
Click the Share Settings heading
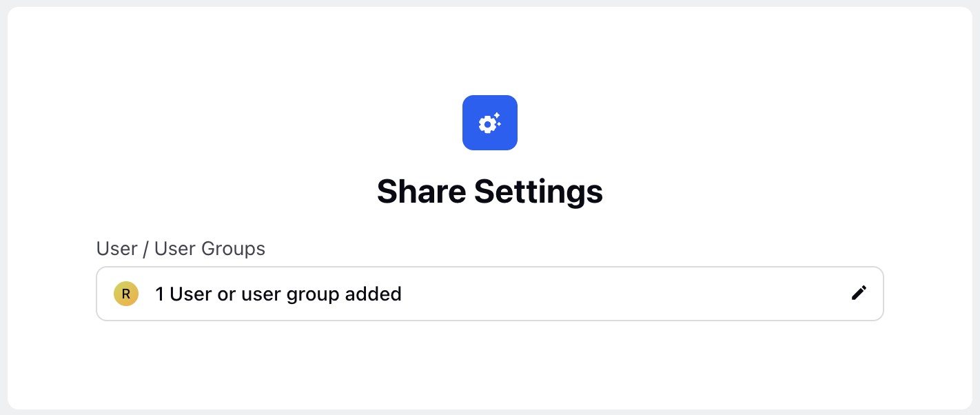[x=490, y=192]
